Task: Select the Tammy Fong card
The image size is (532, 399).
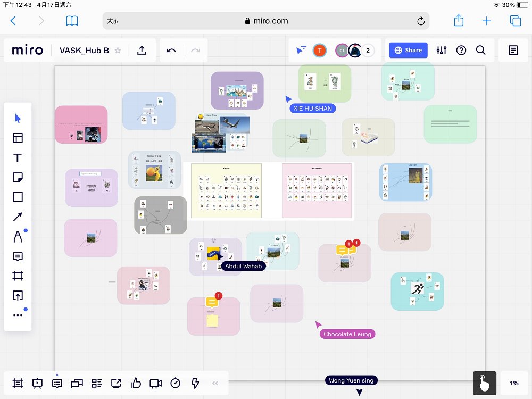Action: [x=154, y=170]
